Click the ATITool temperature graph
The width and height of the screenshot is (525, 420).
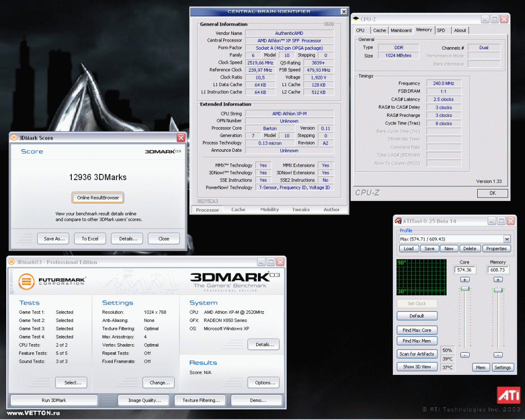tap(421, 277)
